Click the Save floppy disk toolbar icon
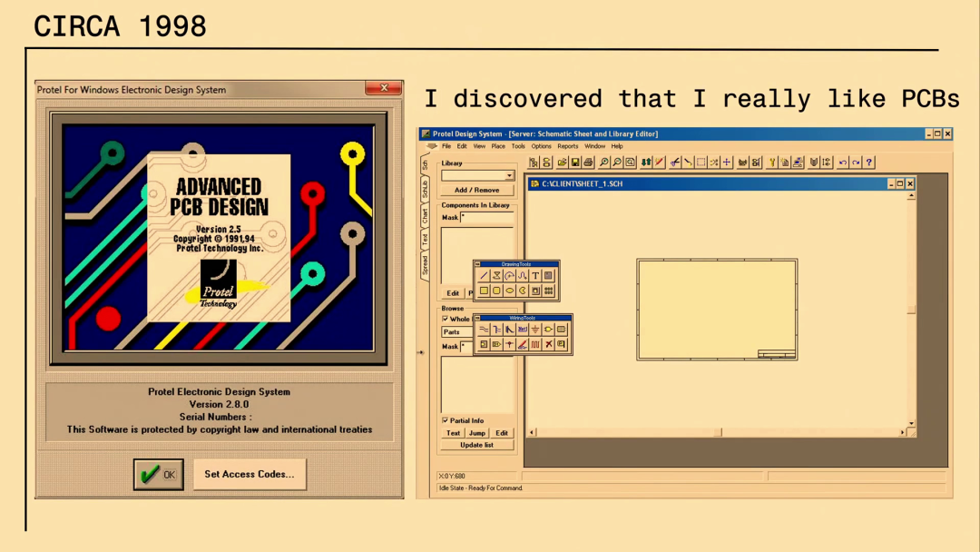Viewport: 980px width, 552px height. pyautogui.click(x=575, y=163)
